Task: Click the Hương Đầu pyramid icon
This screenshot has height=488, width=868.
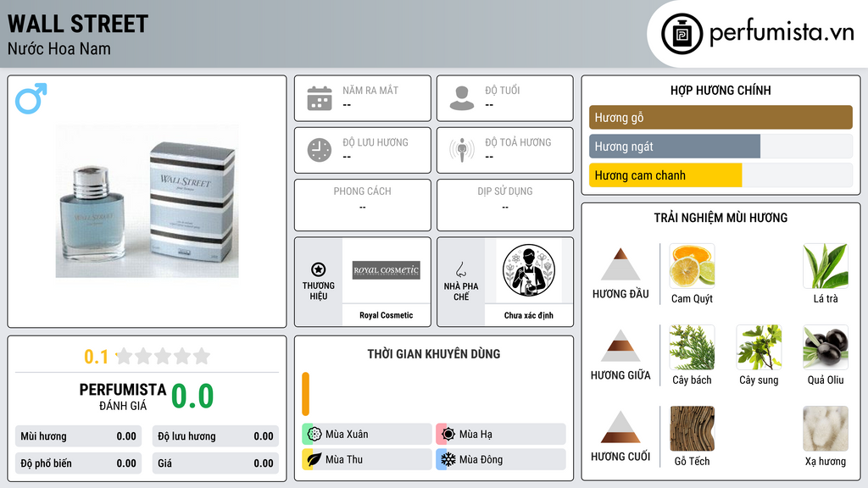Action: pyautogui.click(x=620, y=264)
